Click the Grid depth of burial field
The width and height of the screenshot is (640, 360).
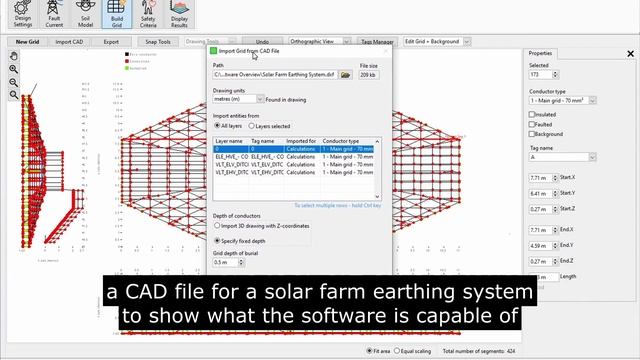(x=225, y=262)
